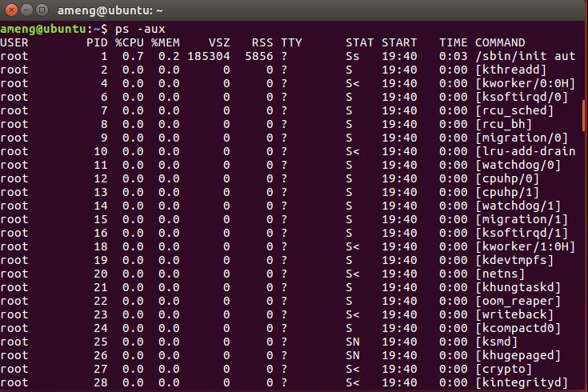Click the [oom_reaper] process name

(x=518, y=301)
